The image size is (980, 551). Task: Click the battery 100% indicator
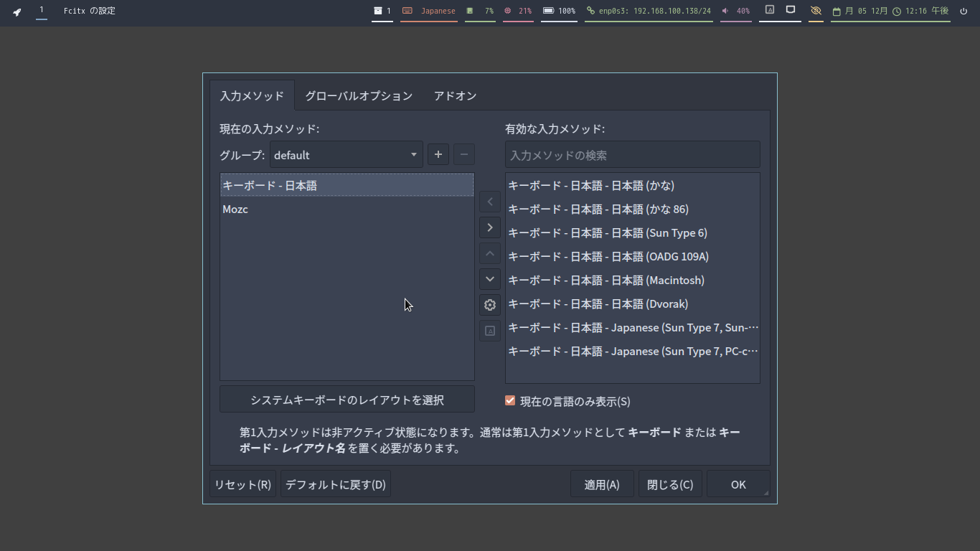(x=559, y=11)
